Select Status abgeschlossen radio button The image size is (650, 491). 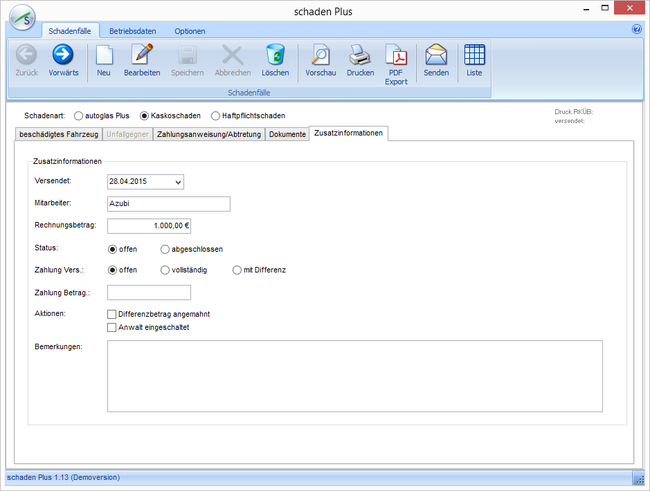pos(165,248)
